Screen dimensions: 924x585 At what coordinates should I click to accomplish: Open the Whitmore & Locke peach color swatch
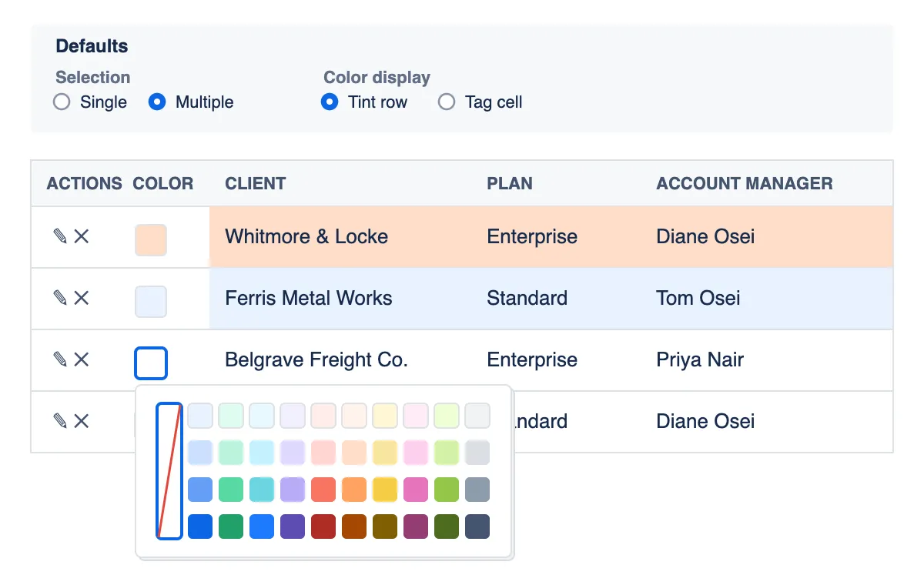(151, 240)
